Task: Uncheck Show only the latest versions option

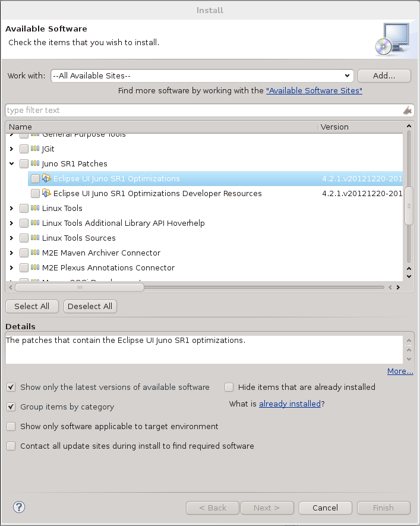Action: pyautogui.click(x=11, y=387)
